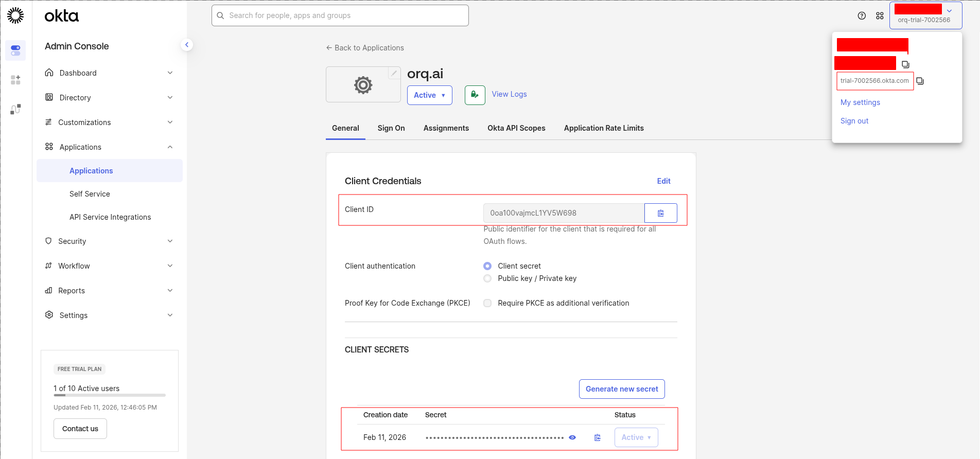This screenshot has height=459, width=980.
Task: Click the copy icon beside the redacted username
Action: pos(905,64)
